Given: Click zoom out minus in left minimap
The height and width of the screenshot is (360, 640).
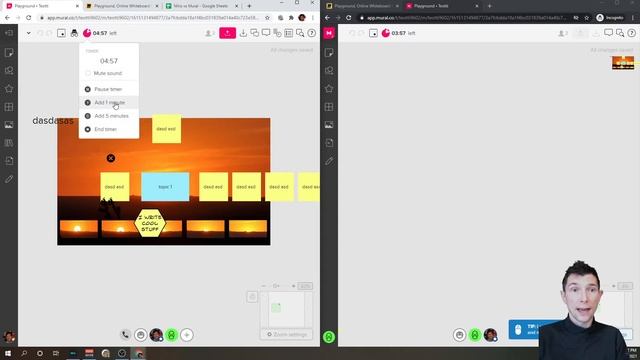Looking at the screenshot, I should coord(264,286).
